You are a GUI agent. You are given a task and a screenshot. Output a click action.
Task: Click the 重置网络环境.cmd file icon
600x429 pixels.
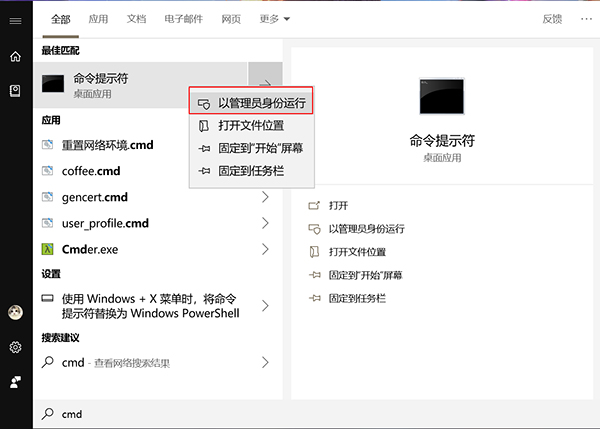click(47, 145)
